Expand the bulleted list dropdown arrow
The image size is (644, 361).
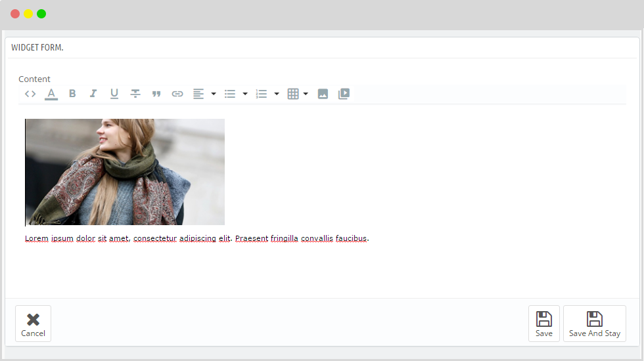tap(245, 94)
